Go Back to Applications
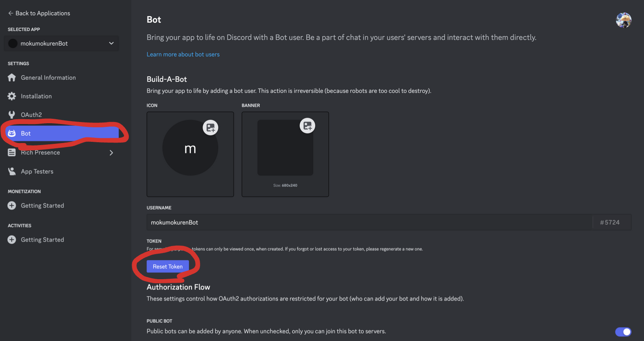Screen dimensions: 644x341 click(x=39, y=13)
